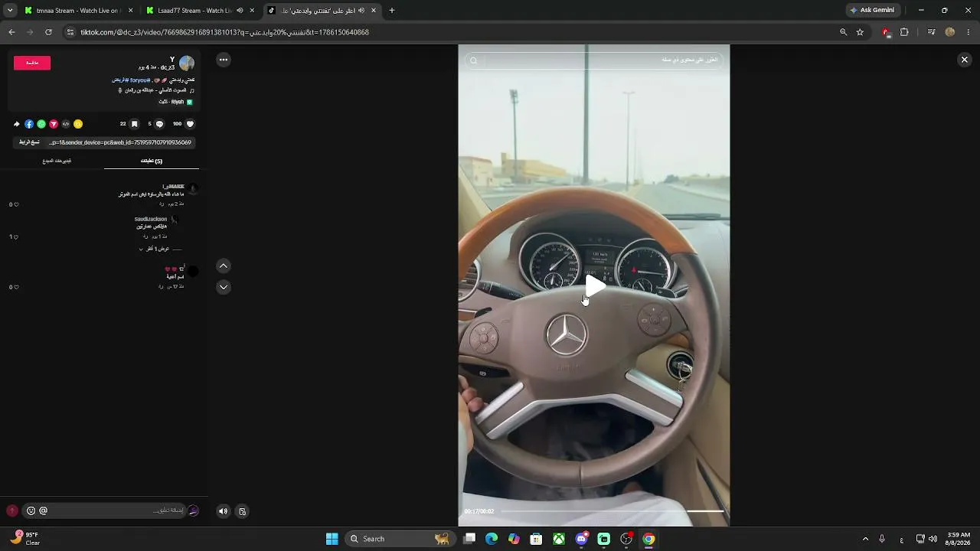Click the yellow coin share icon
Screen dimensions: 980x551
tap(78, 124)
